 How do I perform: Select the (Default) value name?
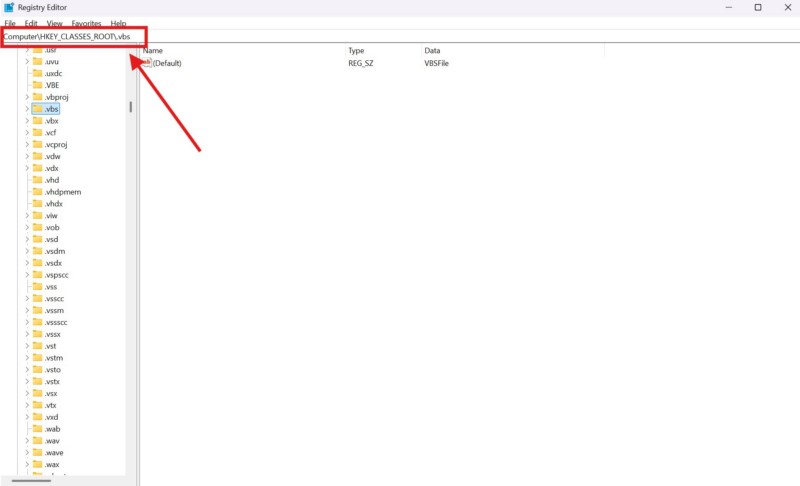tap(167, 63)
